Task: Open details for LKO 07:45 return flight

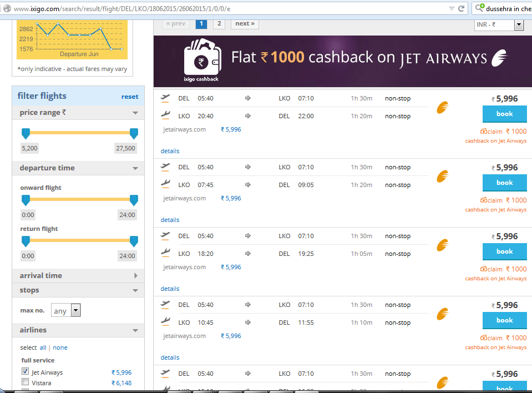Action: pos(170,220)
